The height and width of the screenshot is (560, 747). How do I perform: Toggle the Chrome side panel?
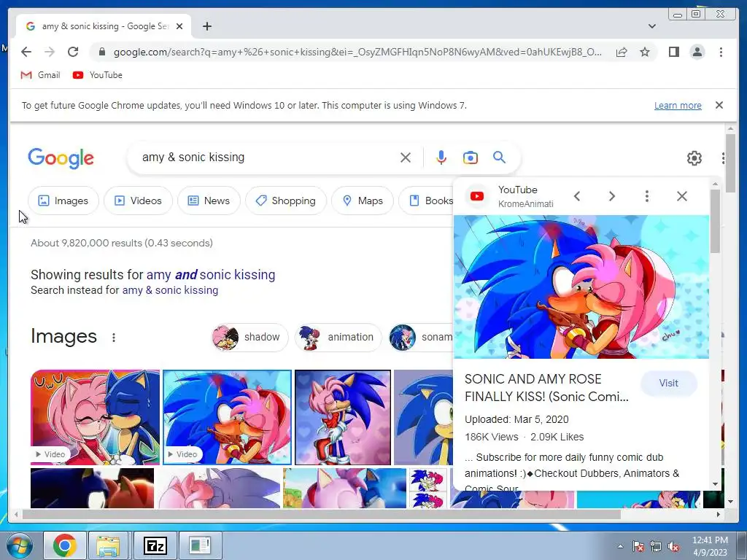click(673, 52)
